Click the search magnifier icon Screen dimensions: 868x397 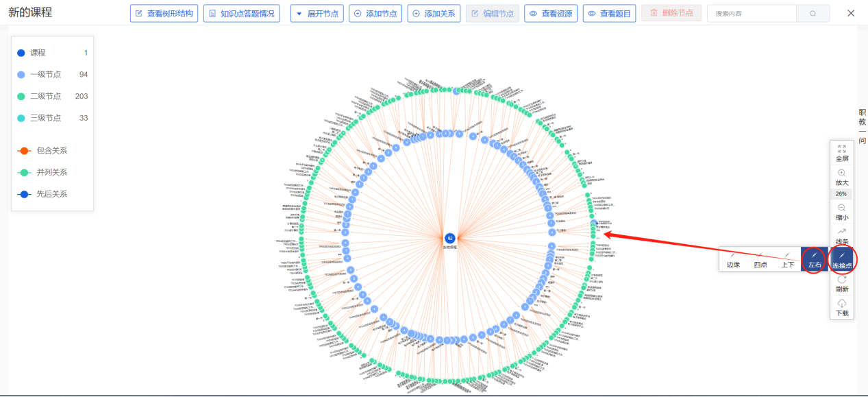813,14
